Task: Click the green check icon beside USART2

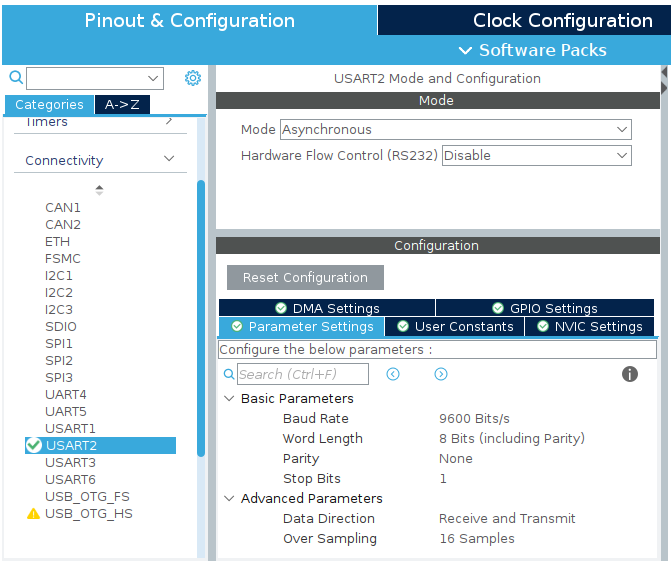Action: 34,446
